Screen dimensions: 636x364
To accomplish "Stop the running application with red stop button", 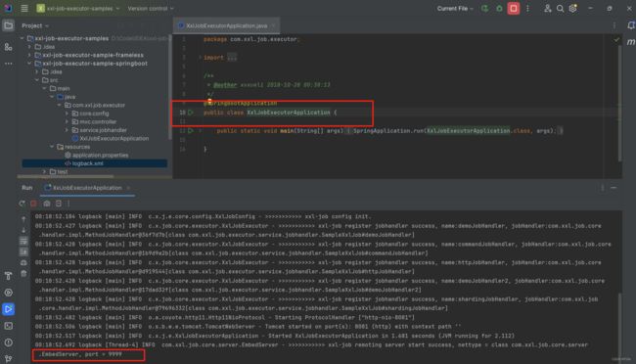I will coord(513,9).
